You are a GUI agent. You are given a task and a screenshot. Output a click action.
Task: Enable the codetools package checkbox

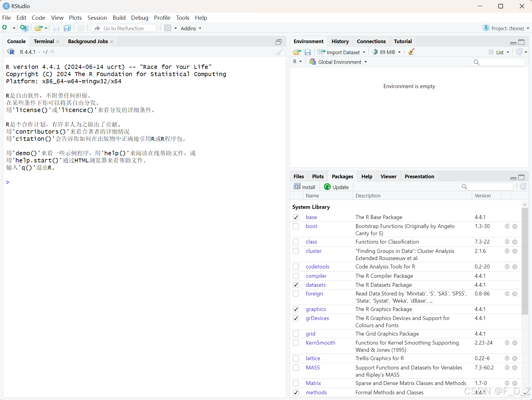[x=296, y=267]
